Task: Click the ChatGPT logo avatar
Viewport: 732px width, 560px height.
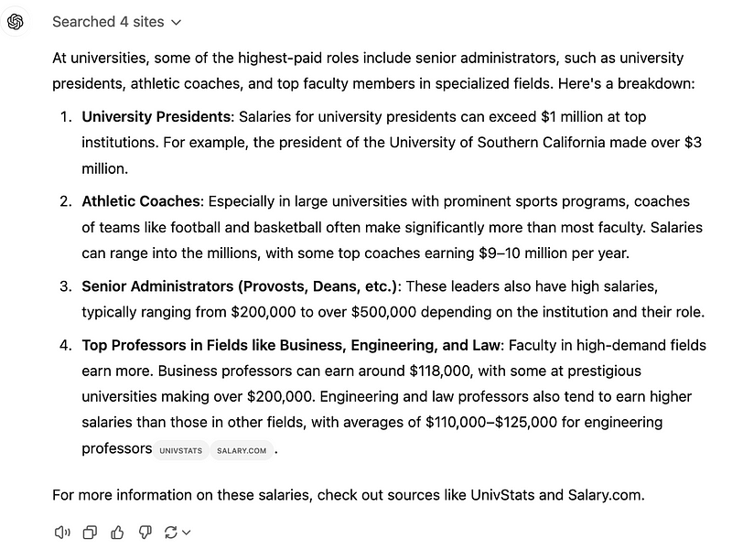Action: pyautogui.click(x=15, y=21)
